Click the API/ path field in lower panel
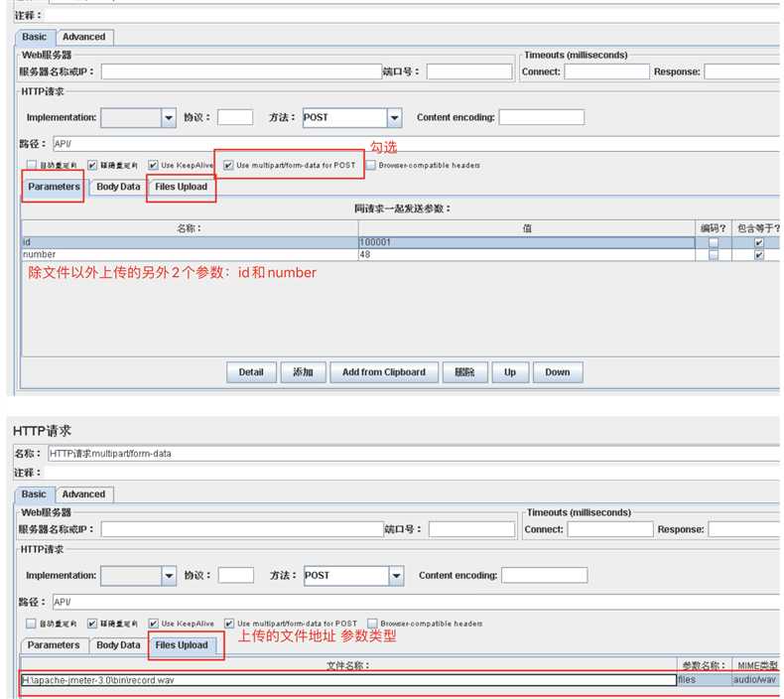This screenshot has height=699, width=784. pyautogui.click(x=416, y=603)
